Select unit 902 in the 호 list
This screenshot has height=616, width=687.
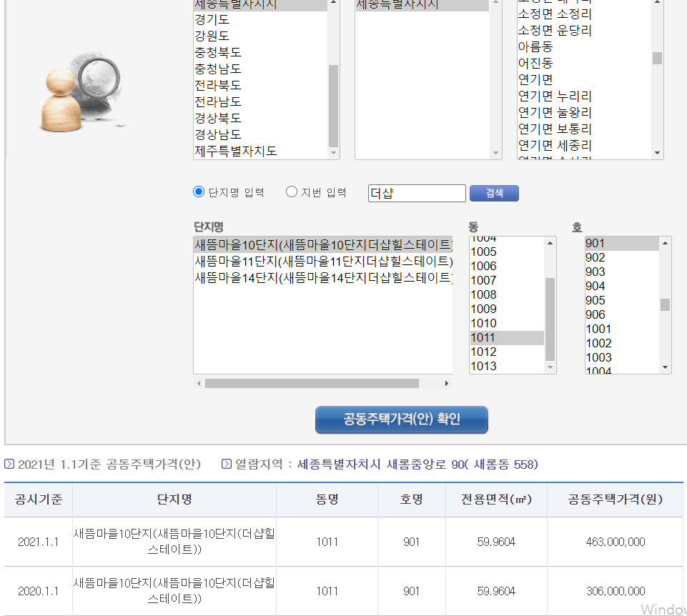point(622,257)
